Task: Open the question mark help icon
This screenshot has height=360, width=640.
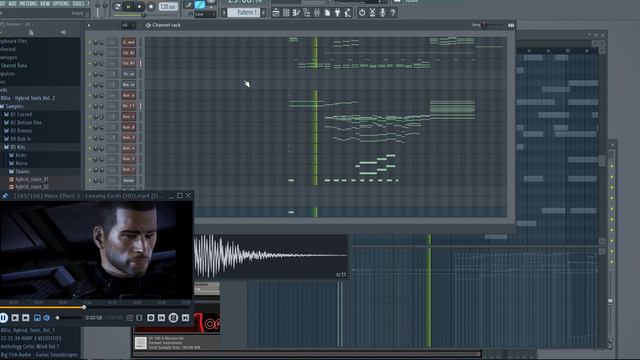Action: click(393, 13)
